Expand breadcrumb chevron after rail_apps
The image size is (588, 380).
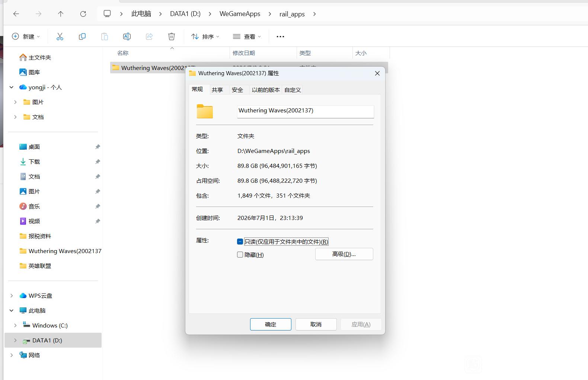tap(314, 14)
